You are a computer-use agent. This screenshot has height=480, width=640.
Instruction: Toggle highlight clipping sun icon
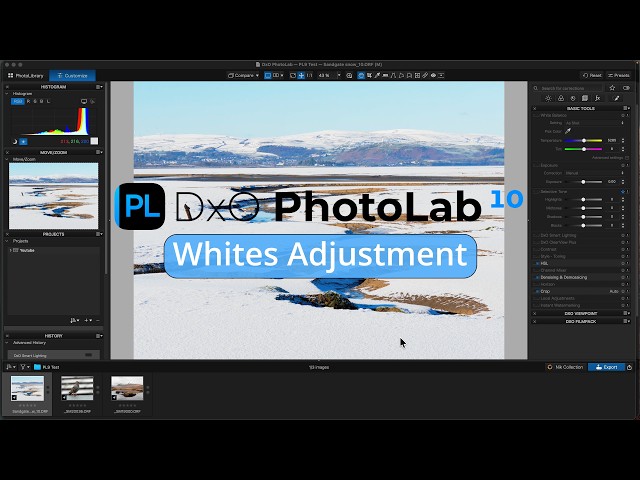click(23, 141)
